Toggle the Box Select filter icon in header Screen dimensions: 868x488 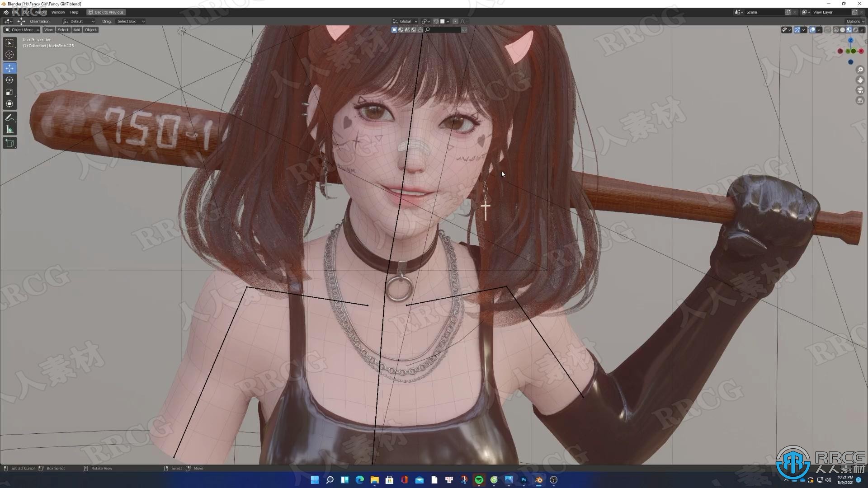coord(394,30)
